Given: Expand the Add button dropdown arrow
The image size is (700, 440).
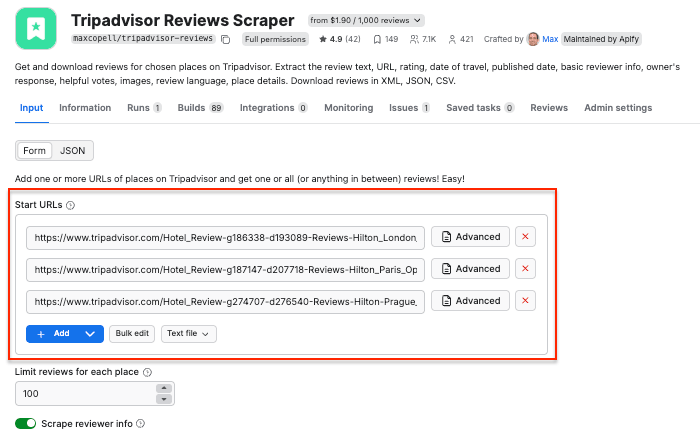Looking at the screenshot, I should coord(90,334).
